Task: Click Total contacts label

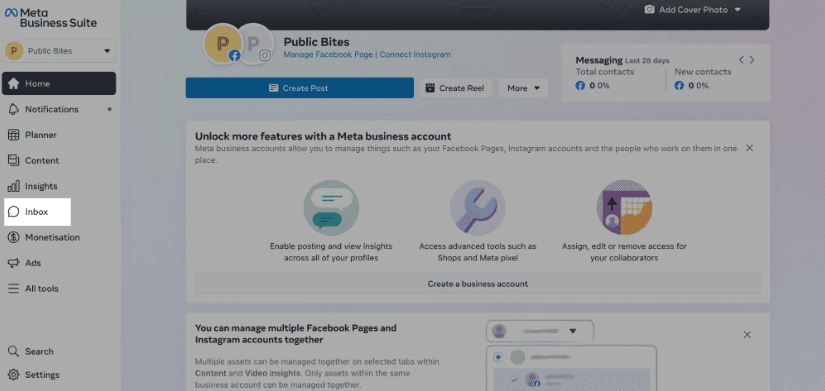Action: click(605, 72)
